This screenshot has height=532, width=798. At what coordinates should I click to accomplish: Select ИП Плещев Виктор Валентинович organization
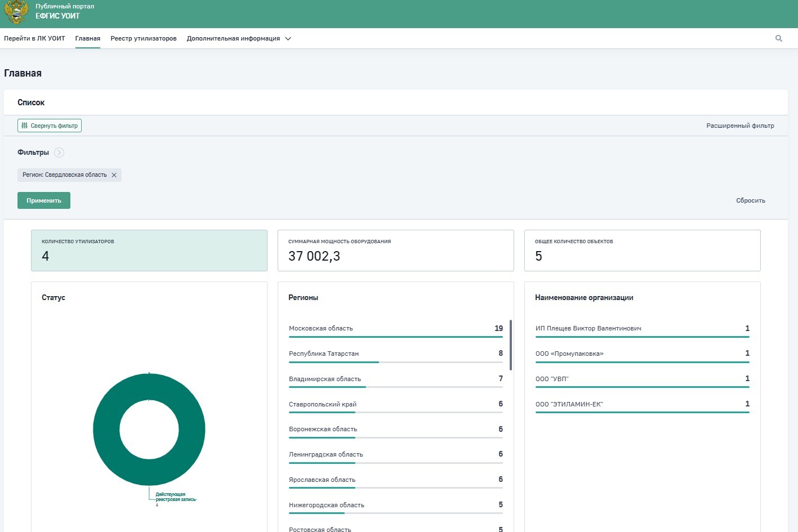coord(643,329)
